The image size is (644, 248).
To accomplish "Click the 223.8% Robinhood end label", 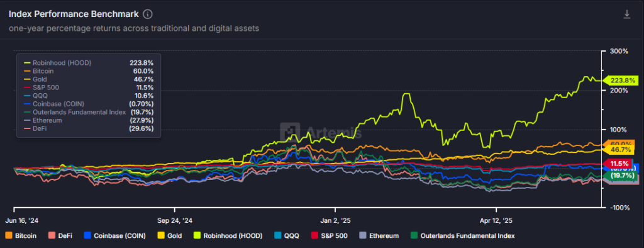I will (x=620, y=81).
